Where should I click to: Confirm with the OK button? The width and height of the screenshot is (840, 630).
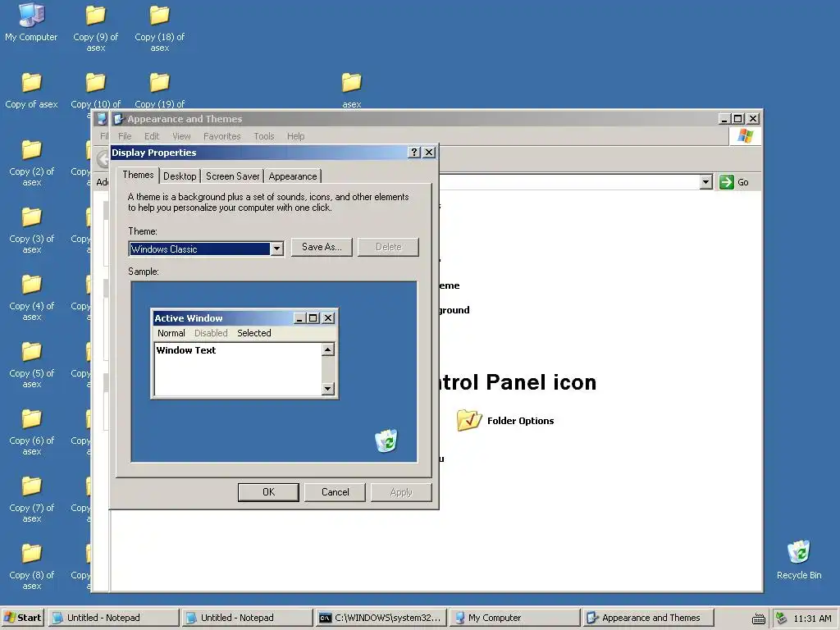point(268,492)
